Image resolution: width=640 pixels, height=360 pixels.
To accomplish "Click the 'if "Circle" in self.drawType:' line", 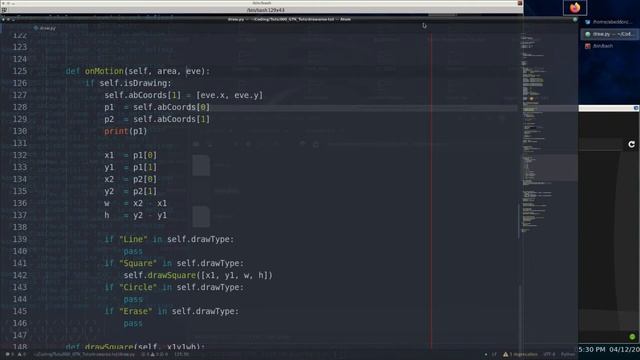I will (174, 287).
